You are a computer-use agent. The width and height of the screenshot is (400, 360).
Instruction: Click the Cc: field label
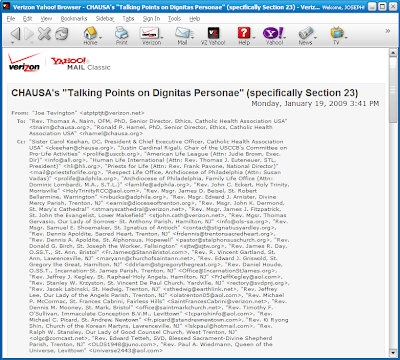pos(21,142)
